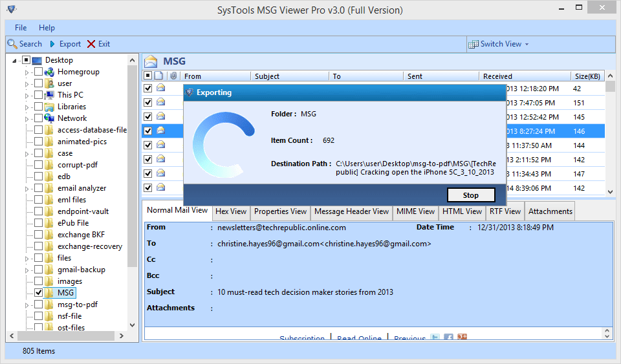Select the gmail-backup folder in tree

coord(82,270)
